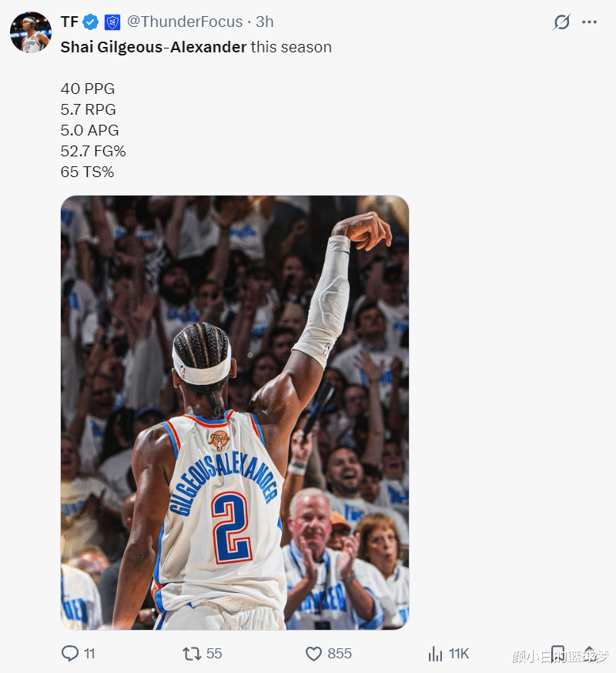Visit the @ThunderFocus handle link
Screen dimensions: 616x673
[x=185, y=22]
